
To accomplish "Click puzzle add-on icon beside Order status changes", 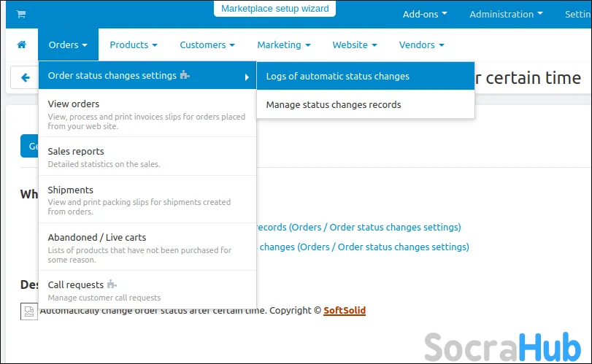I will 185,76.
